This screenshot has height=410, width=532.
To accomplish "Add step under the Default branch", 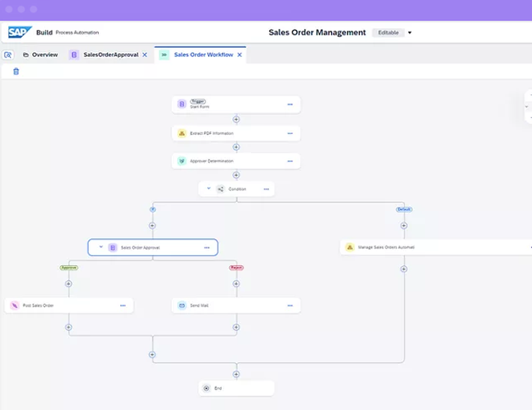I will 404,226.
